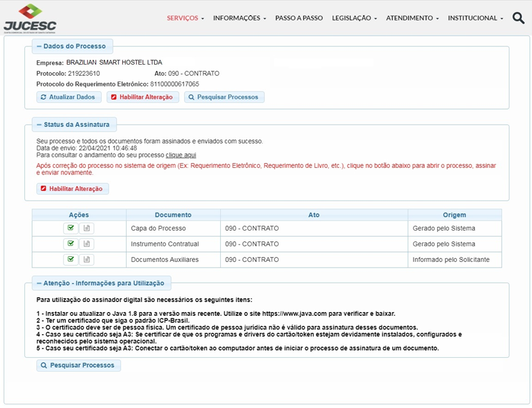The image size is (532, 408).
Task: Click Habilitar Alteração beside Atualizar Dados
Action: tap(143, 97)
